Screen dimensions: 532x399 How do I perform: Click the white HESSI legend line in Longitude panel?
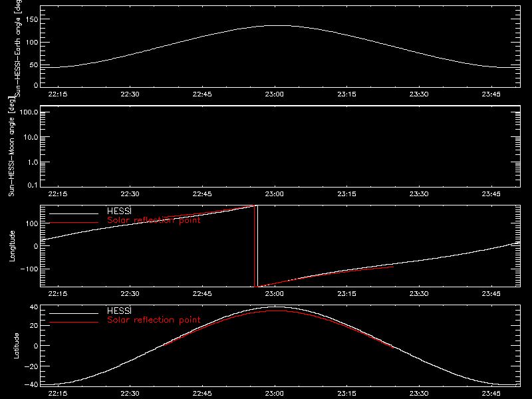74,213
